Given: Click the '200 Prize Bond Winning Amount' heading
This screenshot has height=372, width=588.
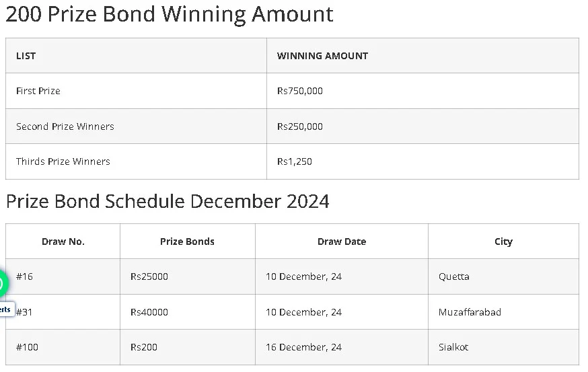Looking at the screenshot, I should pyautogui.click(x=170, y=14).
